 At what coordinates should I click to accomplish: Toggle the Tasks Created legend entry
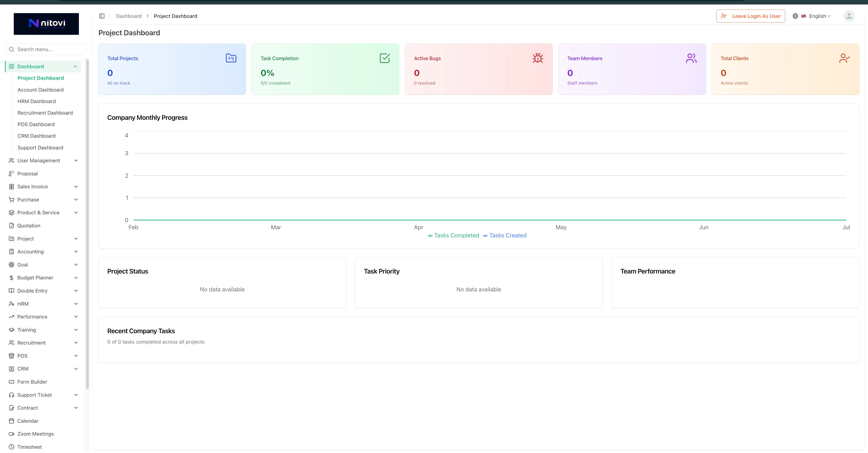505,236
